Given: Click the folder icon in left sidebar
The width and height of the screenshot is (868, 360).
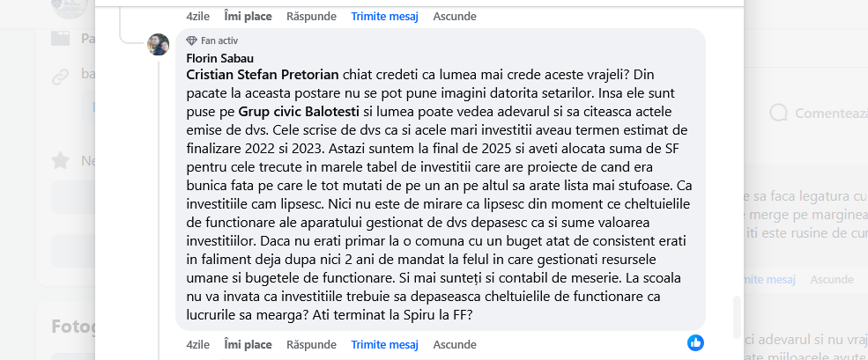Looking at the screenshot, I should click(60, 38).
